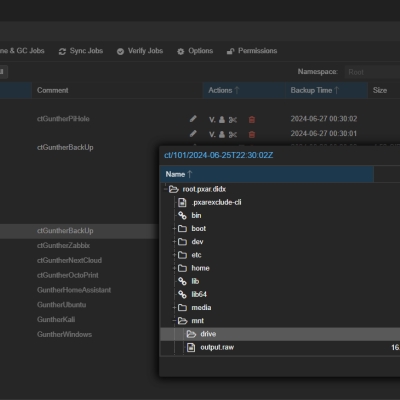Screen dimensions: 400x400
Task: Click backup time 2024-06-27 00:30:02
Action: pos(324,119)
